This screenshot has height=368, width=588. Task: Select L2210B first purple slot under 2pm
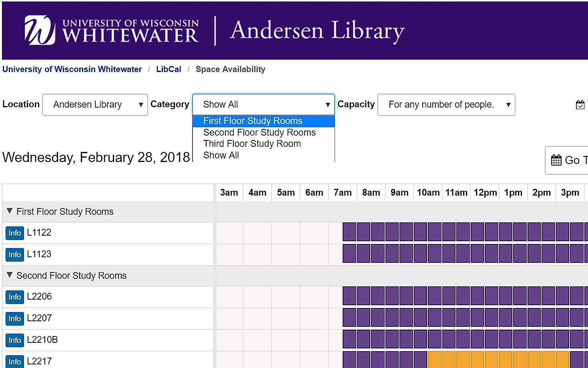pos(534,339)
